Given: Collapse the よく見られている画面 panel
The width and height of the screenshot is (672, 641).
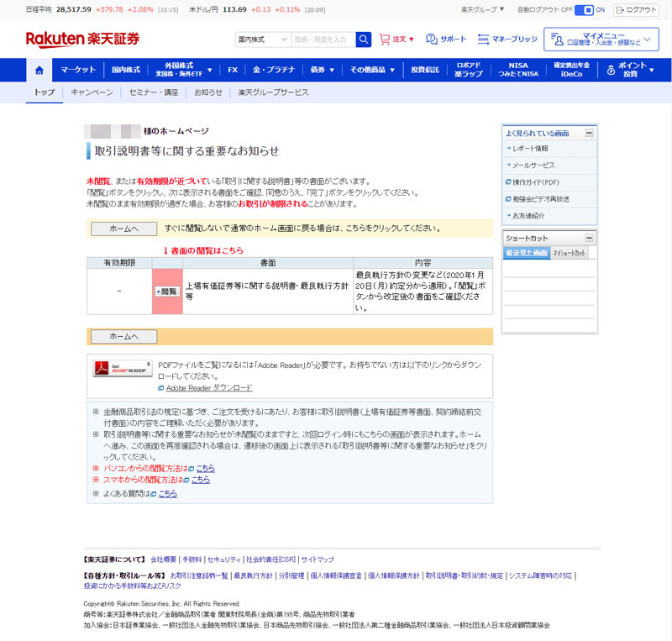Looking at the screenshot, I should [590, 134].
